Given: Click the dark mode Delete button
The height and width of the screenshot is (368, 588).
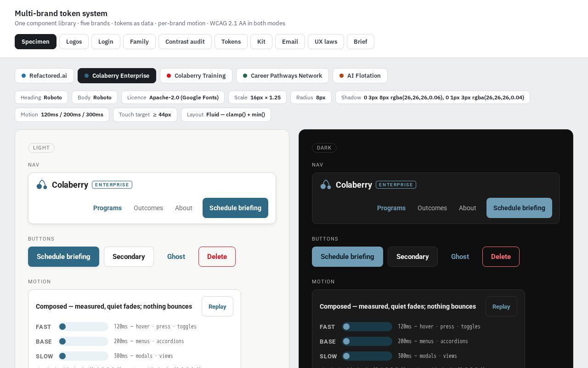Looking at the screenshot, I should [501, 257].
